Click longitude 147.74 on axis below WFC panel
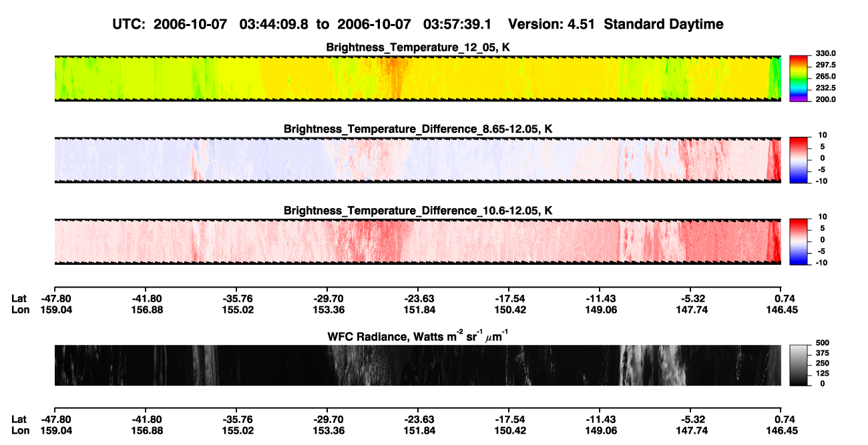Image resolution: width=868 pixels, height=445 pixels. pos(690,432)
